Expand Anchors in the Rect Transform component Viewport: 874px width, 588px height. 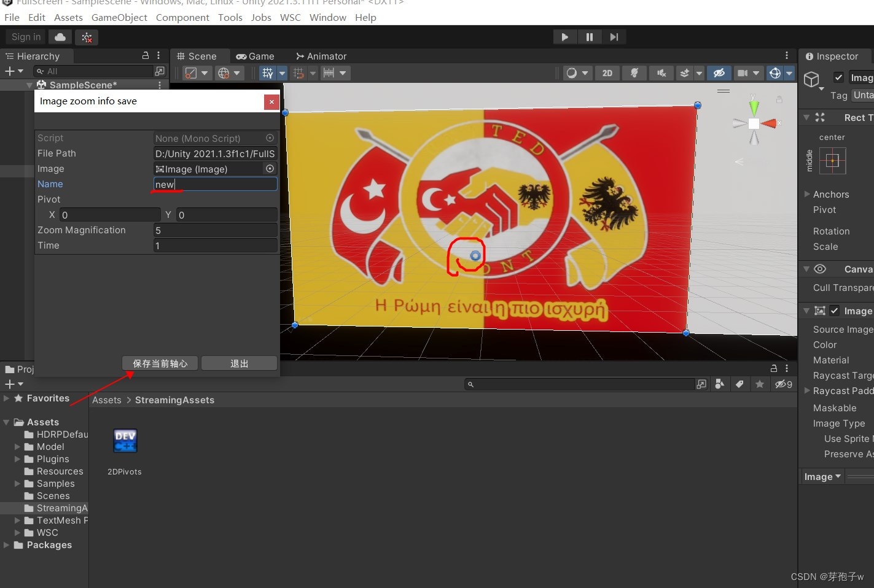[x=806, y=194]
